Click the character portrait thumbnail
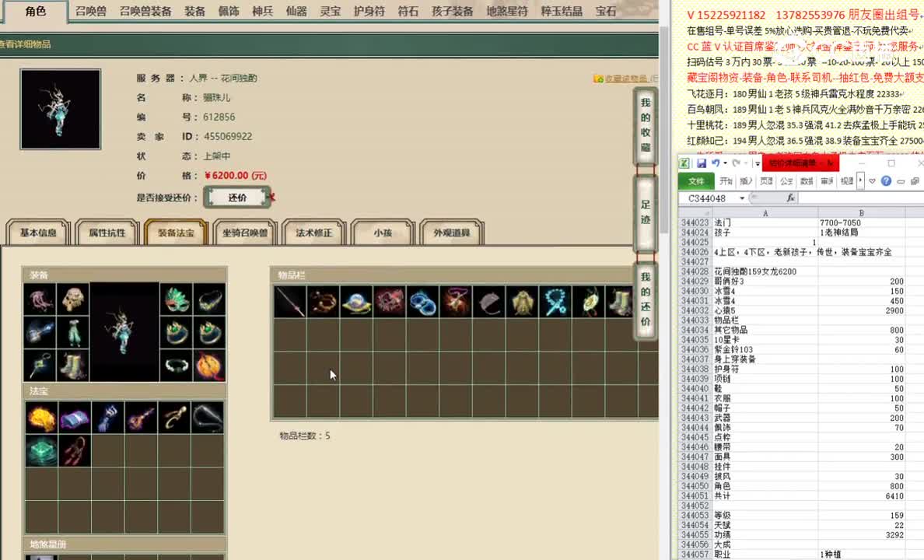The width and height of the screenshot is (924, 560). pos(60,109)
